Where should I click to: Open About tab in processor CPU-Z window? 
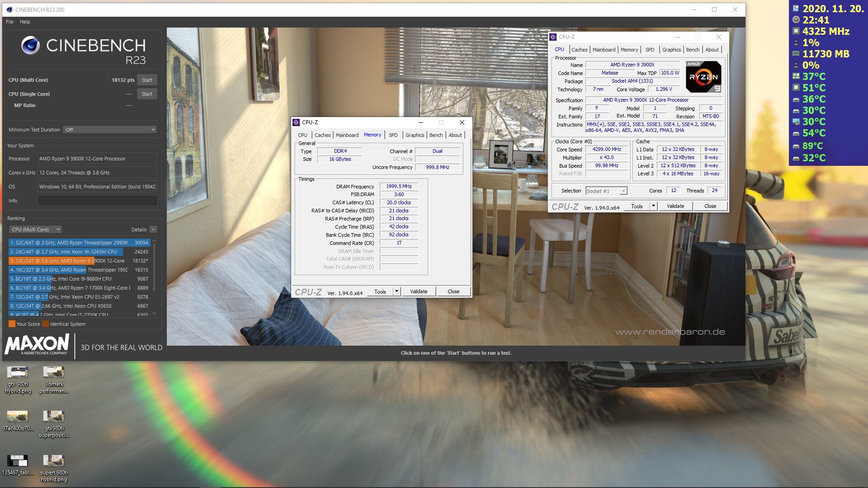point(712,50)
